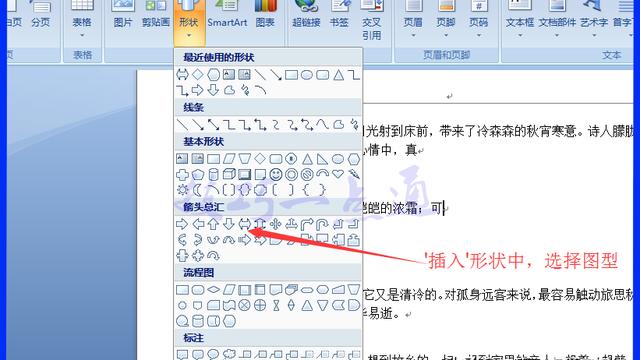The image size is (640, 360).
Task: Choose the curve line under 线条
Action: tap(322, 124)
